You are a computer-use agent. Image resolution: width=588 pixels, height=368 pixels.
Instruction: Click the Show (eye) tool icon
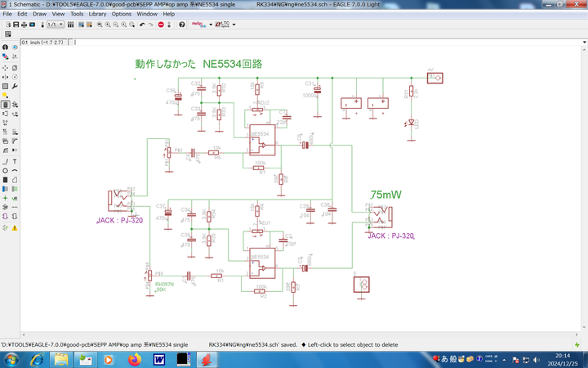(x=15, y=47)
